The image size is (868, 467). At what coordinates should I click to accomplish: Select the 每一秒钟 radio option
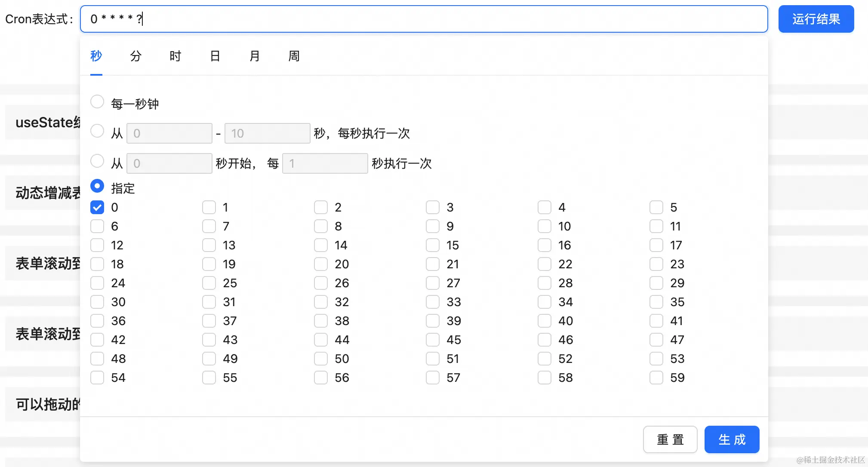click(x=97, y=102)
